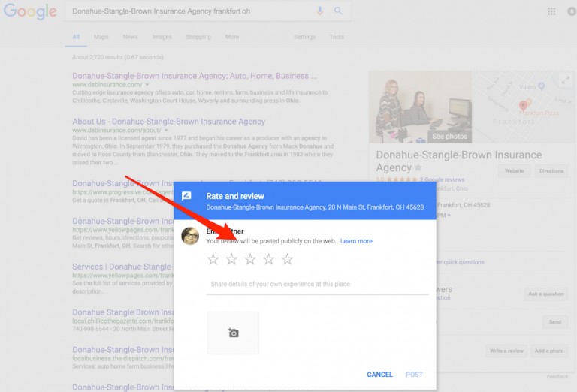This screenshot has width=577, height=392.
Task: Switch to the Maps tab
Action: click(101, 37)
